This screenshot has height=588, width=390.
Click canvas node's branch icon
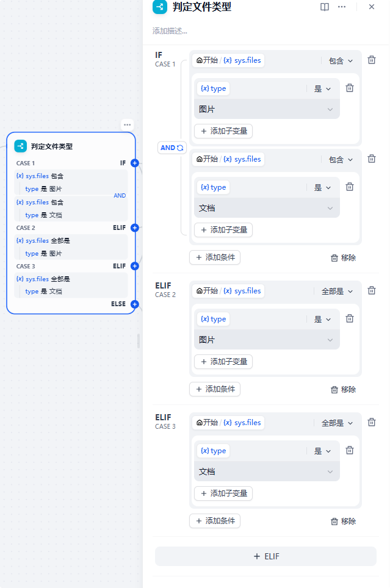tap(20, 146)
